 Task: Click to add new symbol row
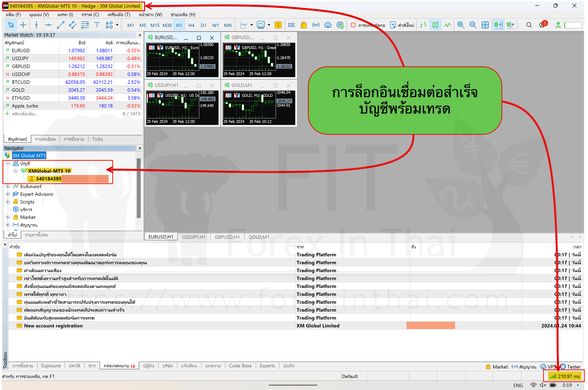pyautogui.click(x=72, y=114)
